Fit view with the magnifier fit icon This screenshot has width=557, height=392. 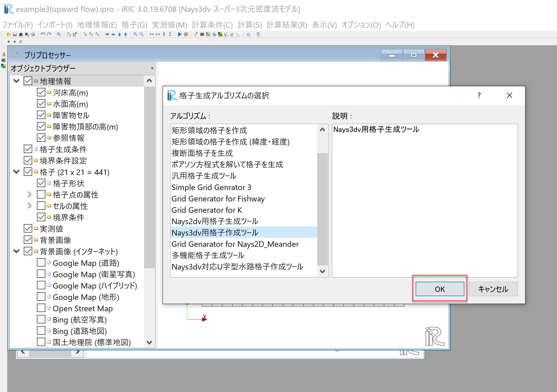(x=59, y=34)
